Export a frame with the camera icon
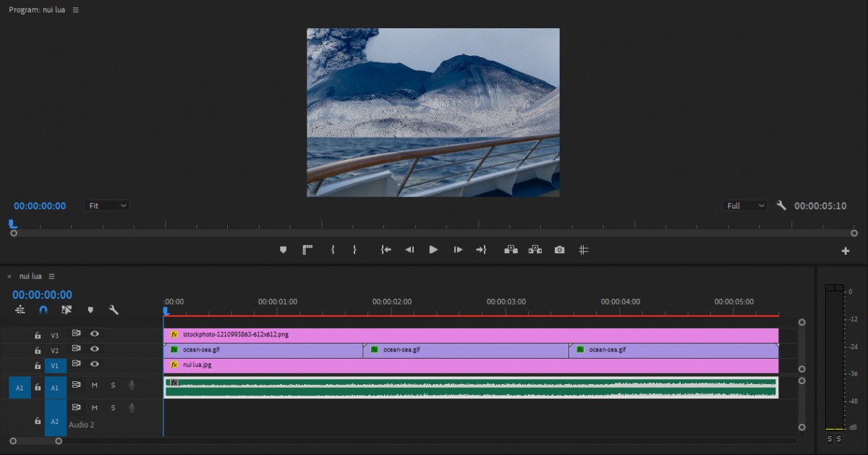The image size is (868, 455). click(560, 250)
